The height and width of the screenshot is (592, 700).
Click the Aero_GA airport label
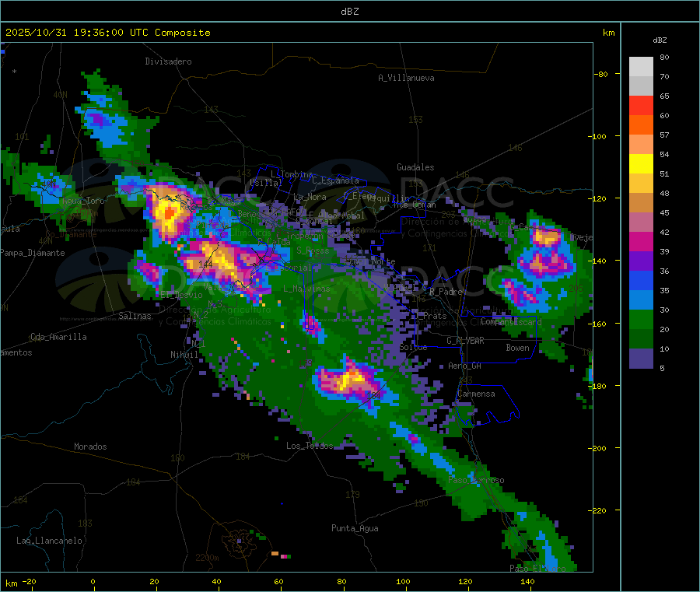[x=464, y=366]
